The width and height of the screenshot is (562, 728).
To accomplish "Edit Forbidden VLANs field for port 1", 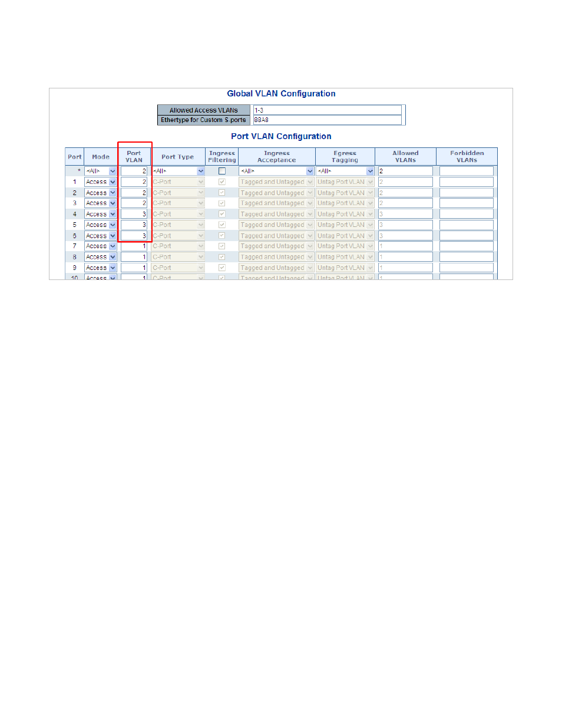I will tap(467, 182).
